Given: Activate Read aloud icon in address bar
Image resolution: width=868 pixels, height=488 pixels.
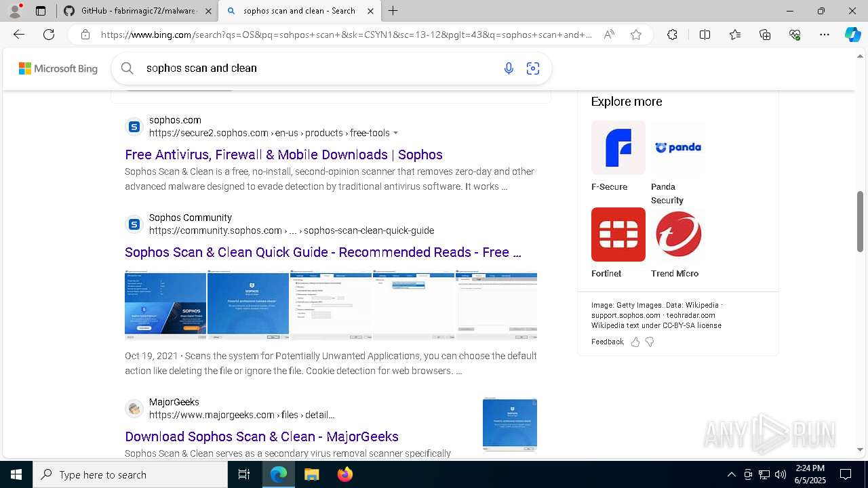Looking at the screenshot, I should coord(609,35).
